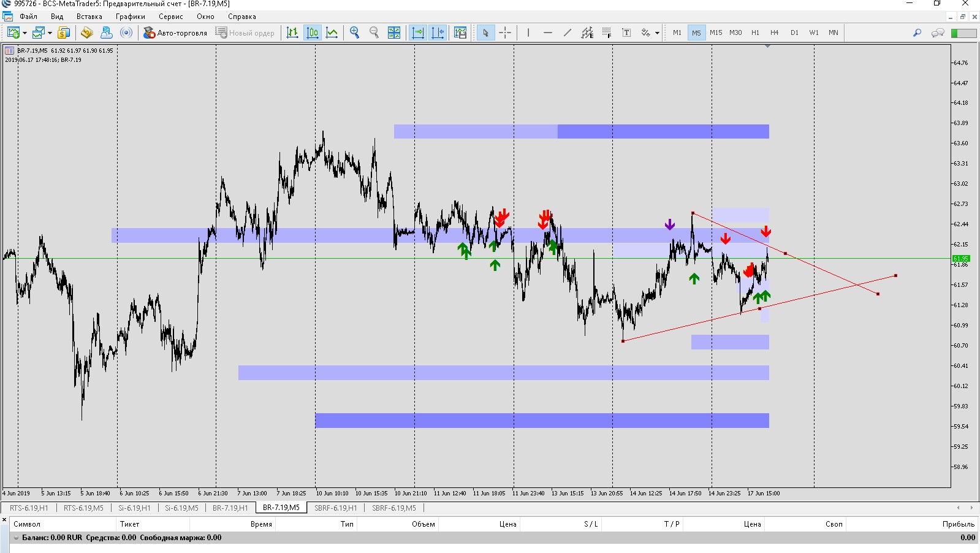
Task: Expand the objects tool dropdown arrow
Action: point(657,33)
